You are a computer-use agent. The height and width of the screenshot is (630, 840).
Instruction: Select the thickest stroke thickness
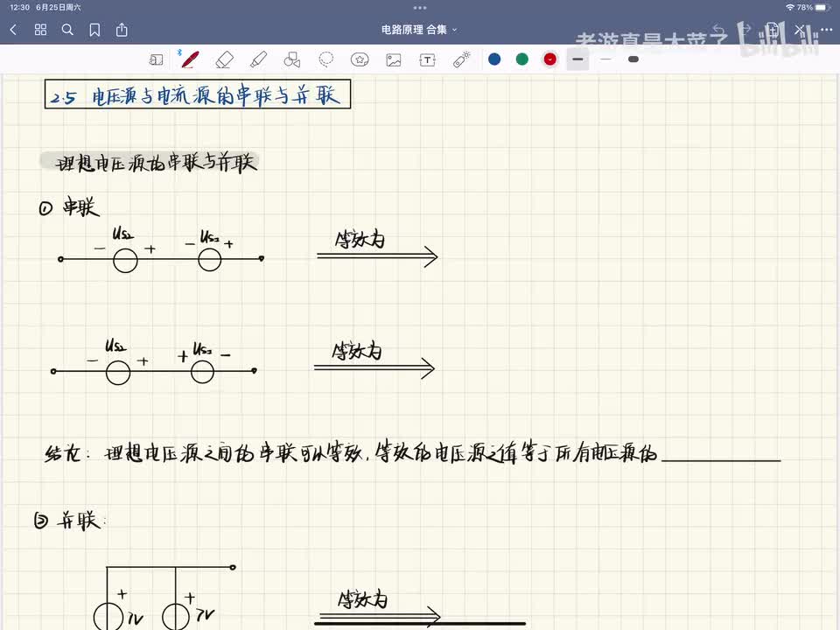coord(633,59)
